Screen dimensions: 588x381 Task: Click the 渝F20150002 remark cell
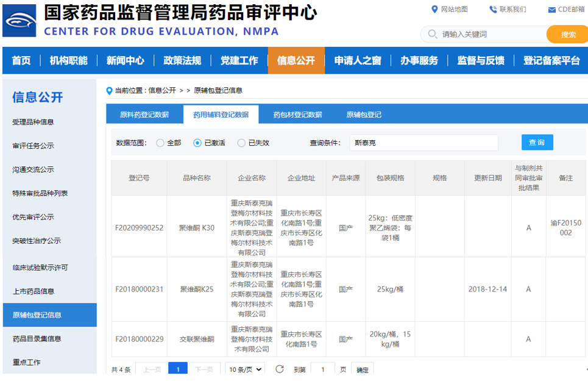click(566, 227)
